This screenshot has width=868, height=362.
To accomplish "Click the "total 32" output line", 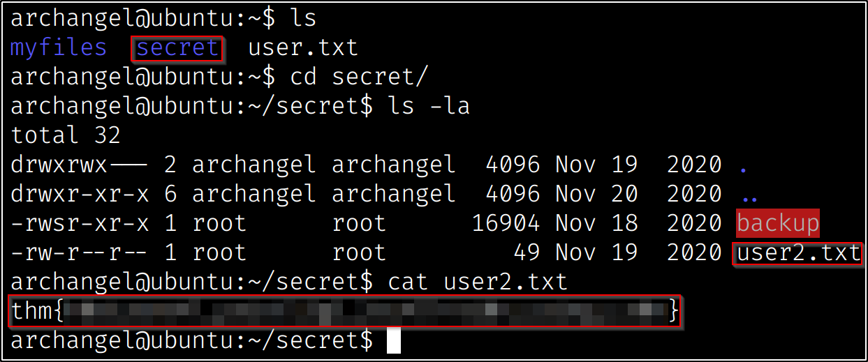I will (x=66, y=135).
